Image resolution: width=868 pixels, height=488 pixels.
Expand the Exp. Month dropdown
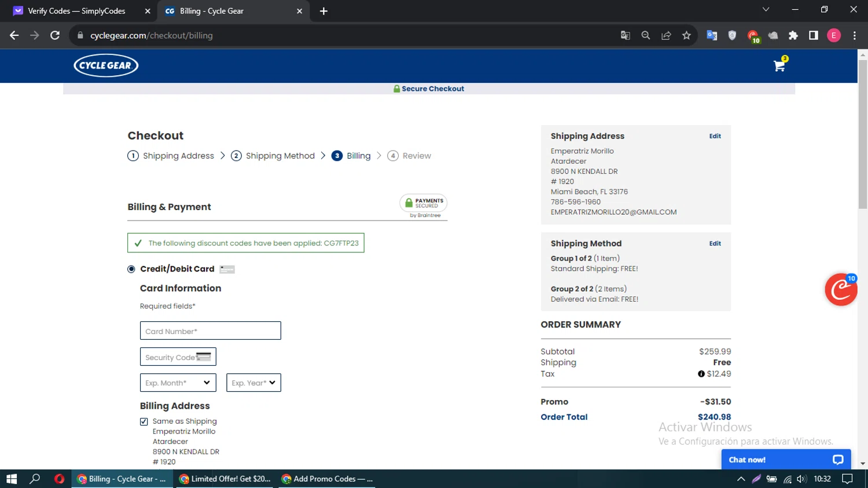[x=178, y=383]
